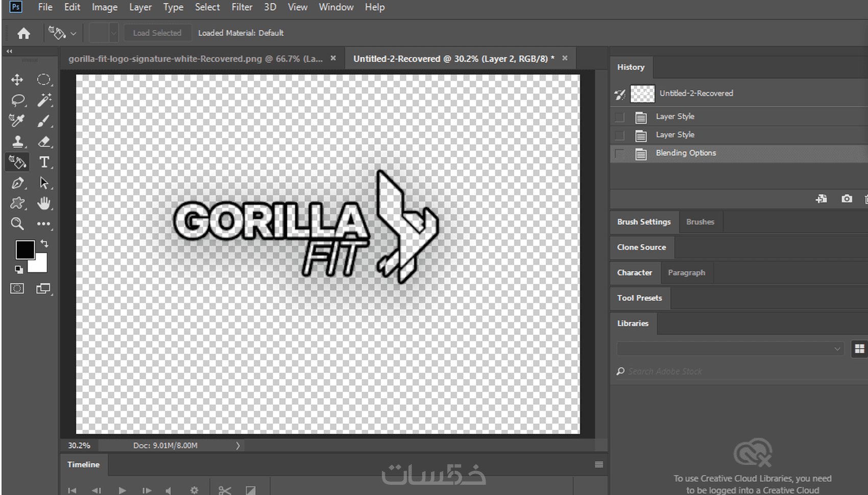Click the Load Selected button
This screenshot has height=495, width=868.
pyautogui.click(x=157, y=33)
